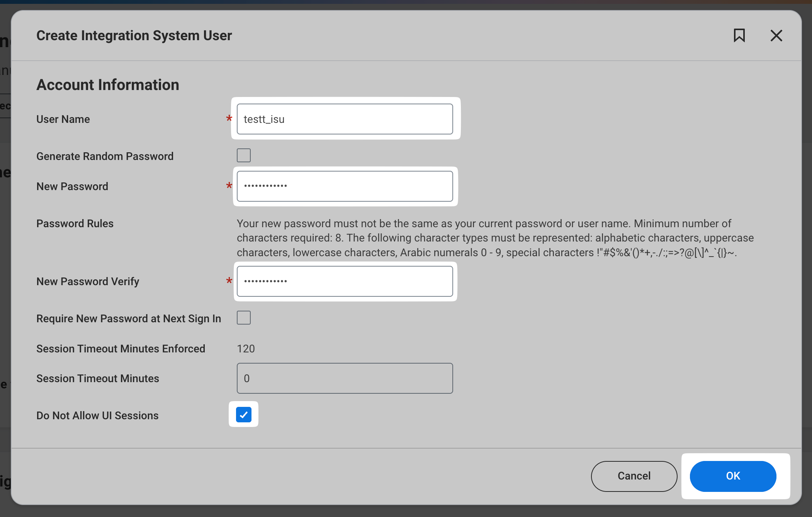Screen dimensions: 812x517
Task: Click into the User Name field
Action: point(345,119)
